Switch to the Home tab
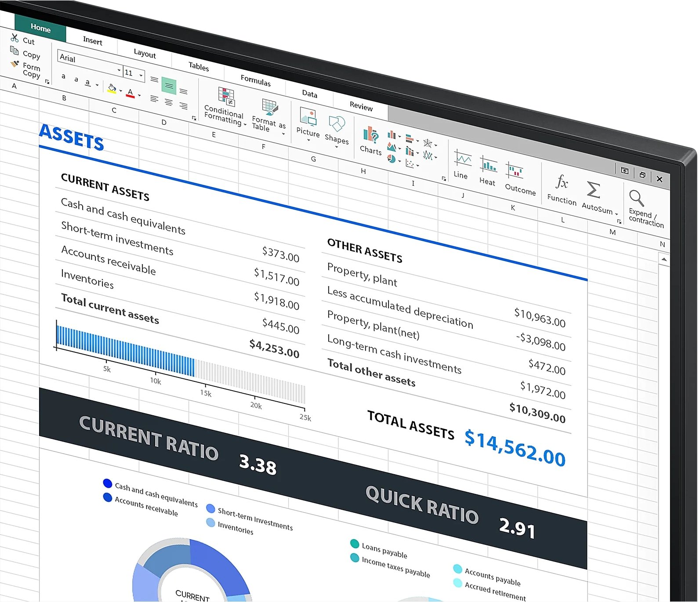The width and height of the screenshot is (700, 602). (40, 28)
